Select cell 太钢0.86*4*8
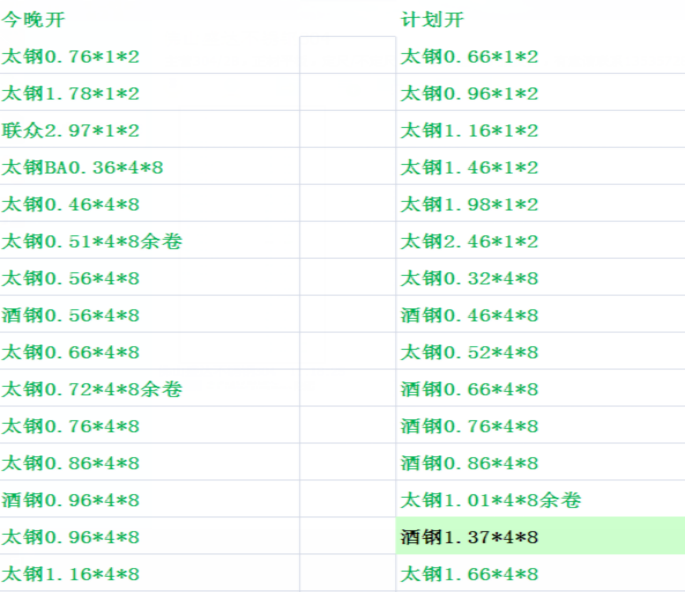The height and width of the screenshot is (592, 686). [x=150, y=462]
